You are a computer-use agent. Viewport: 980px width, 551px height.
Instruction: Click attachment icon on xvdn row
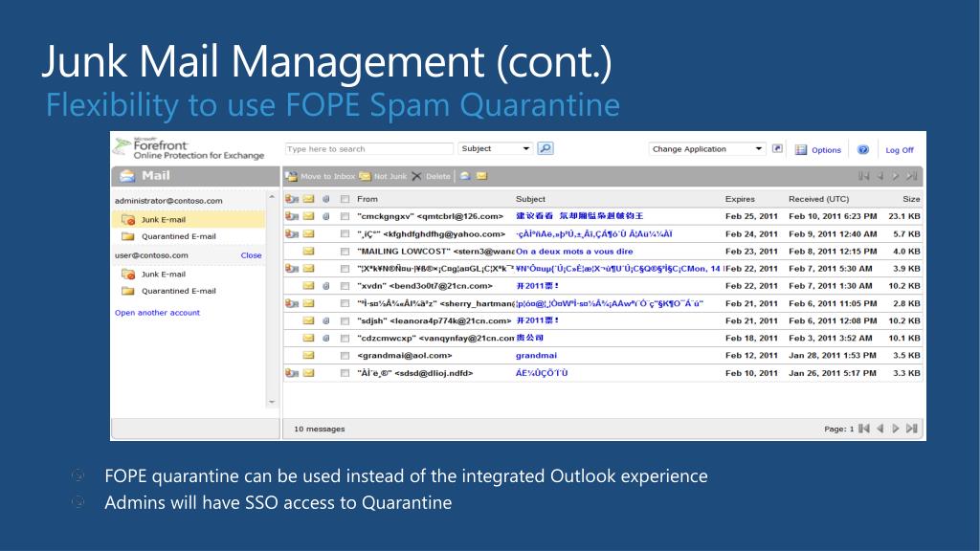click(325, 285)
